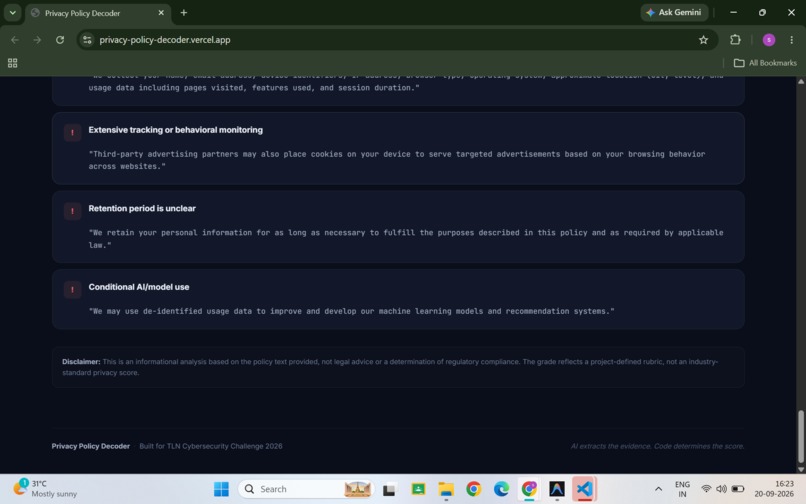Click the browser forward arrow

(x=37, y=40)
